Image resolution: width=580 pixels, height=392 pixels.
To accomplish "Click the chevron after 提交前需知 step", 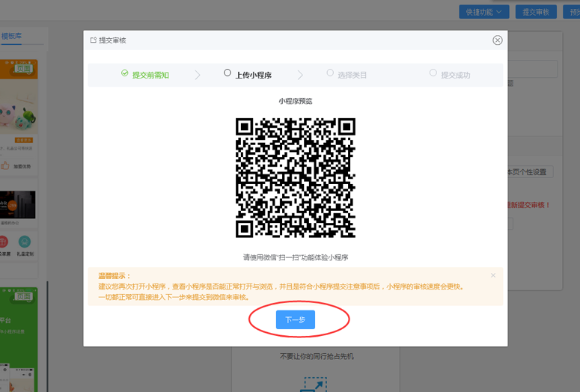I will click(198, 75).
